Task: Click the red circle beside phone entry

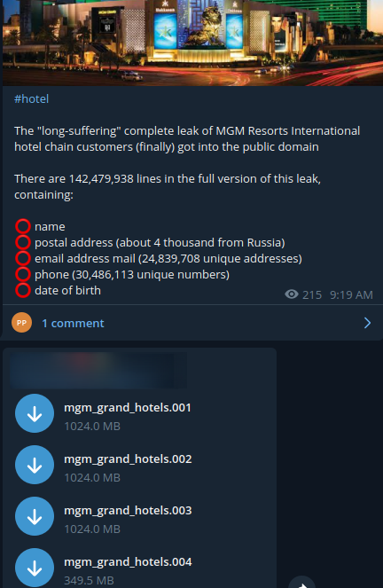Action: [23, 274]
